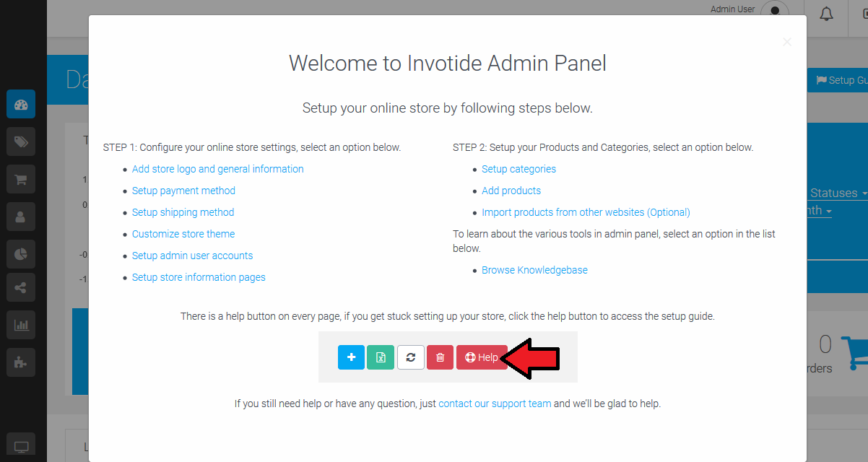
Task: Click the blue plus add button
Action: [x=351, y=357]
